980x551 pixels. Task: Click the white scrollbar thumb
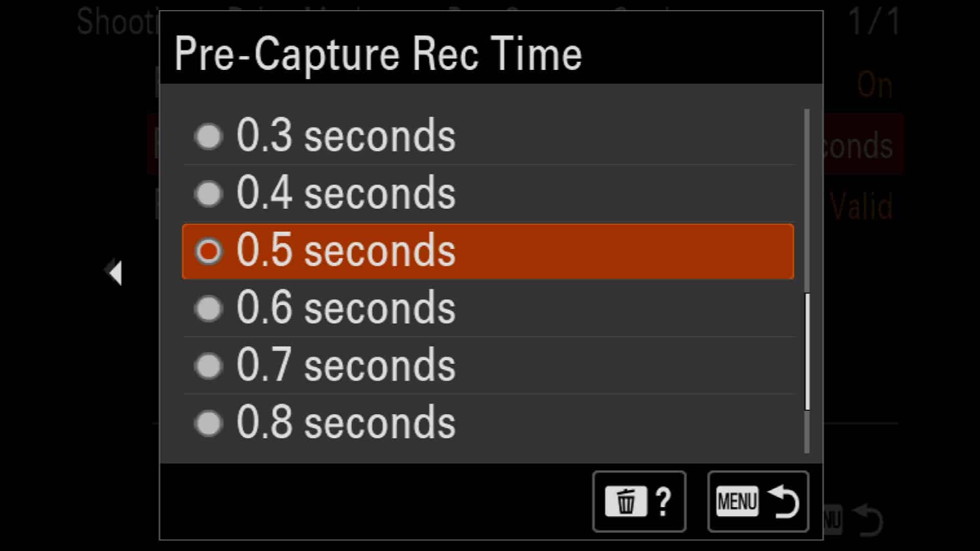pyautogui.click(x=807, y=352)
